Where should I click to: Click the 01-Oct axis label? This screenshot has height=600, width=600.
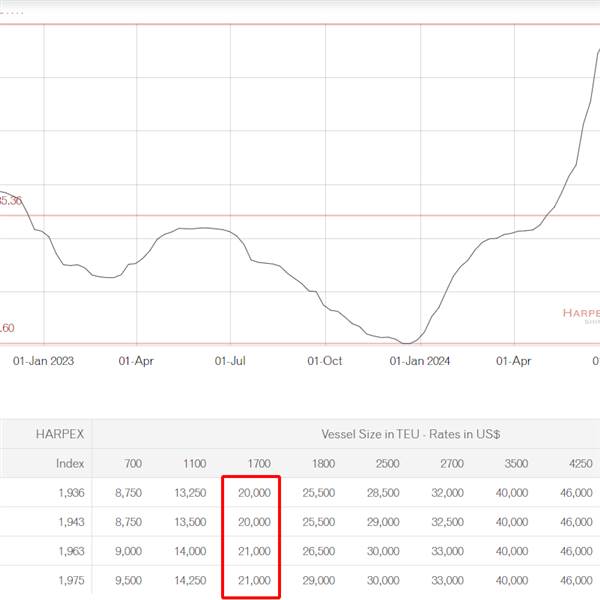coord(324,361)
